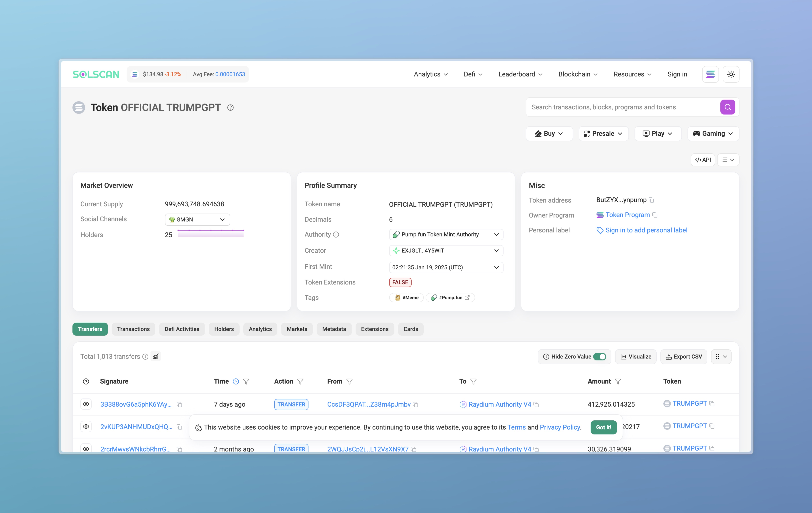Open the Analytics navigation menu
The width and height of the screenshot is (812, 513).
point(431,74)
